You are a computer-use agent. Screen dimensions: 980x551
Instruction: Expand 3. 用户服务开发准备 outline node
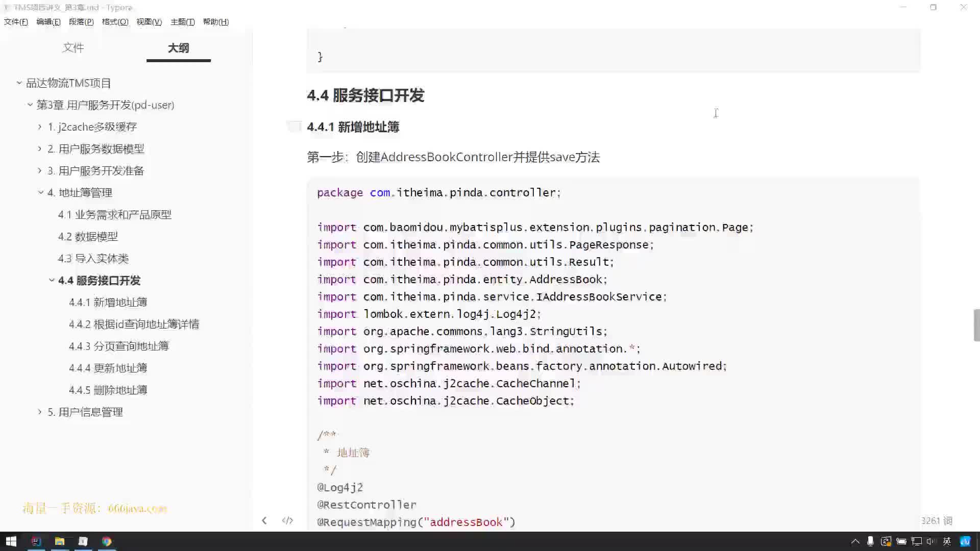[x=40, y=170]
